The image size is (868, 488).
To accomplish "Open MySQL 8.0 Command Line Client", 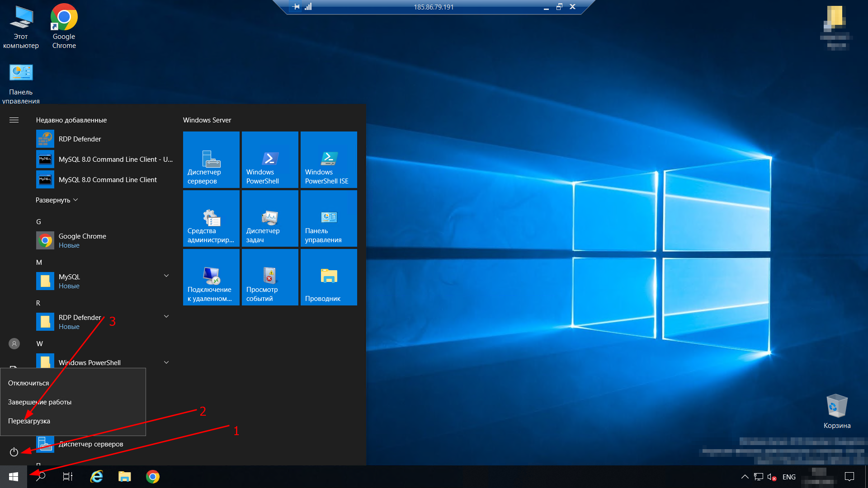I will [x=107, y=180].
